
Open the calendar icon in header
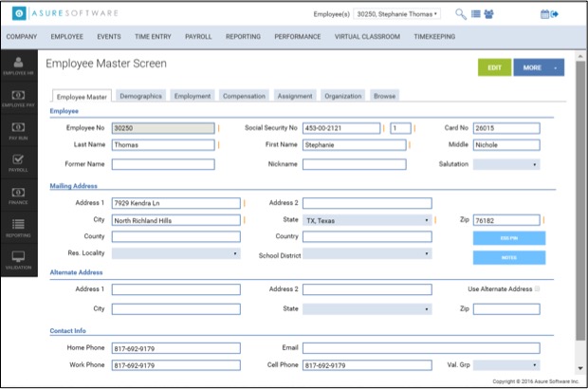coord(544,14)
